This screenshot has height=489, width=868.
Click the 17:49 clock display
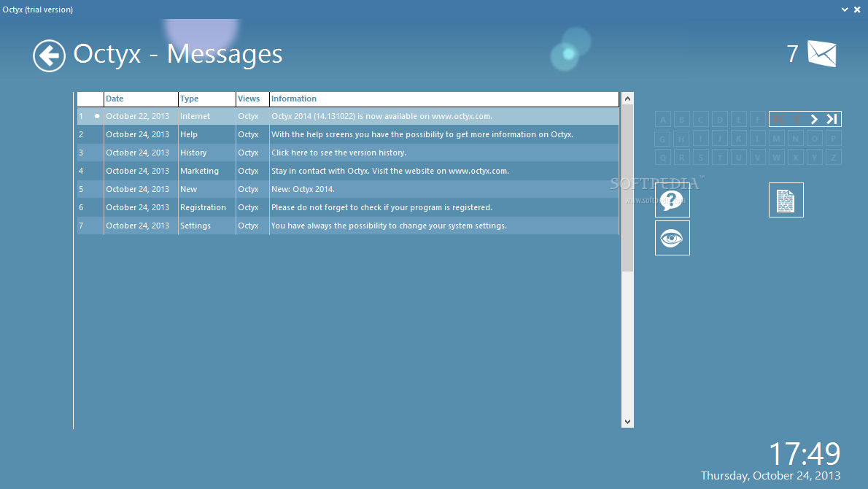(x=805, y=454)
